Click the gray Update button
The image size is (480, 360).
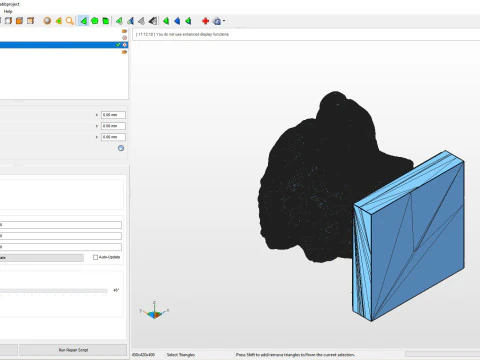(42, 258)
